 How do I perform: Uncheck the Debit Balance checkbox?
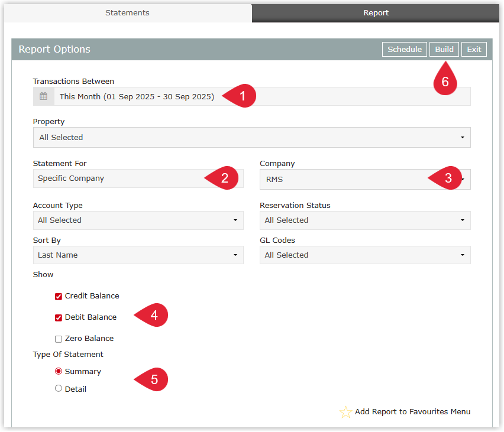point(59,318)
